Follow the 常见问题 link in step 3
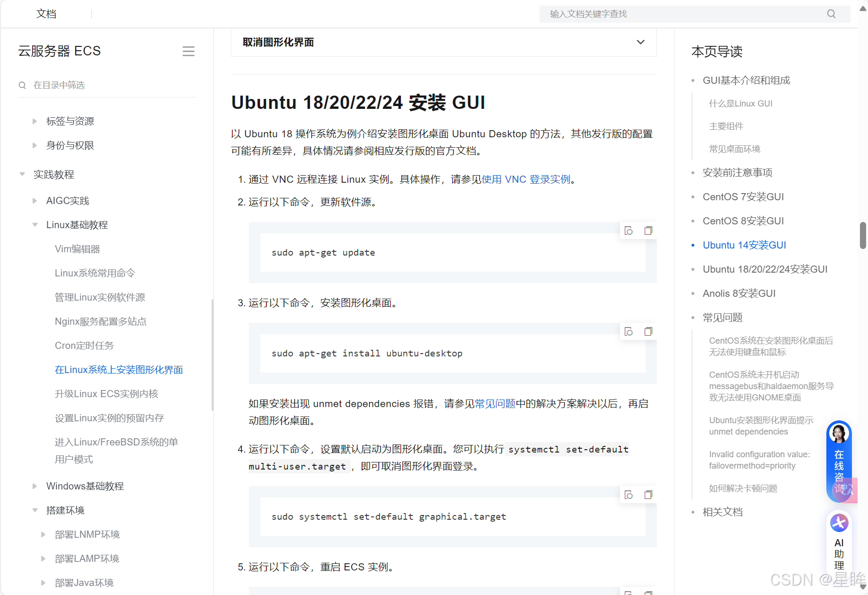 pyautogui.click(x=495, y=404)
